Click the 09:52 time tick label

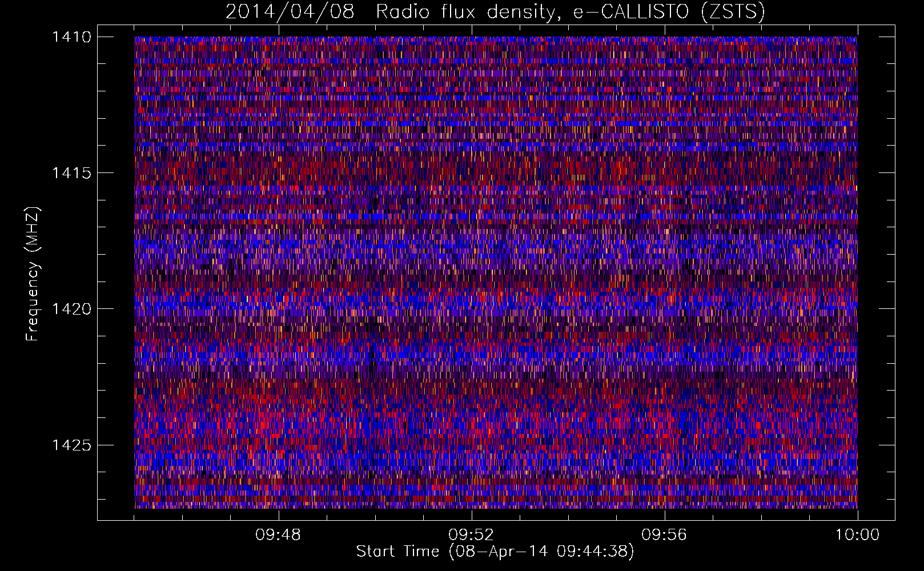pyautogui.click(x=471, y=535)
